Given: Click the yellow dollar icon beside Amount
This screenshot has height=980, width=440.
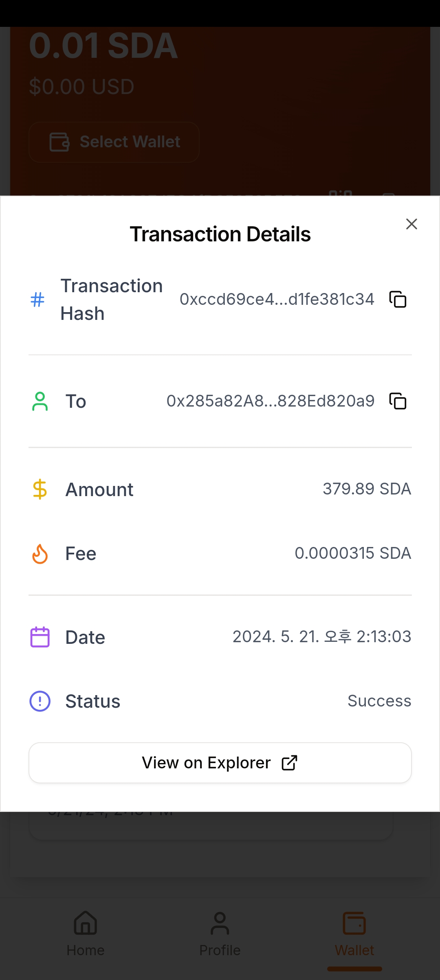Looking at the screenshot, I should [40, 489].
